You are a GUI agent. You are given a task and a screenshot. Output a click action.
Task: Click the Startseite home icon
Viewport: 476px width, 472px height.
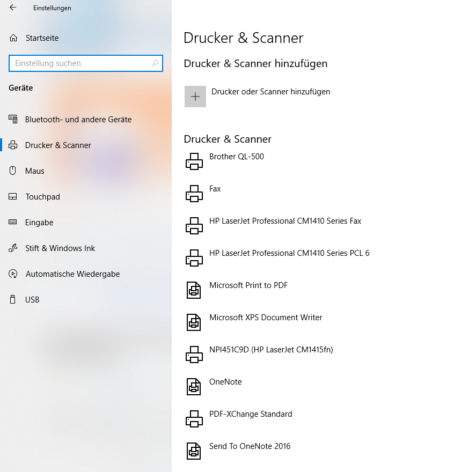pyautogui.click(x=13, y=38)
